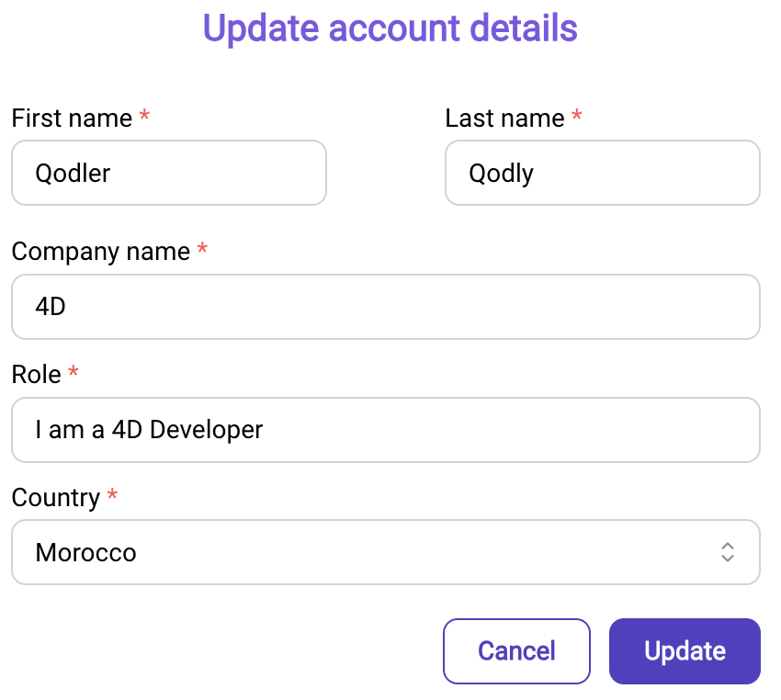
Task: Select the Role field reading I am a 4D Developer
Action: (386, 430)
